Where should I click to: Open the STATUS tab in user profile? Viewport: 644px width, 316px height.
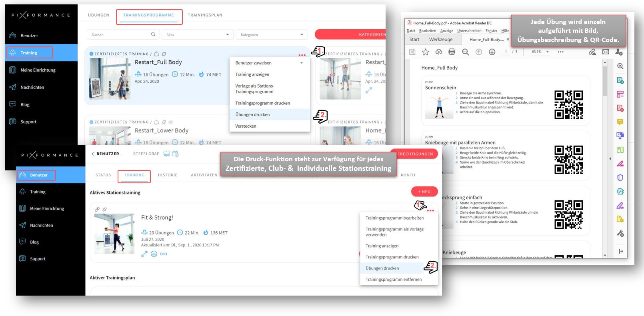coord(103,175)
